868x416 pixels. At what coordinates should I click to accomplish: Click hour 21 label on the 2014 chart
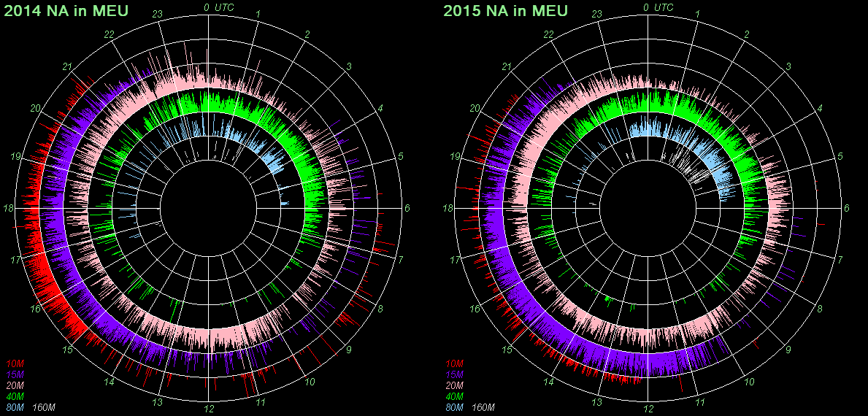click(68, 67)
